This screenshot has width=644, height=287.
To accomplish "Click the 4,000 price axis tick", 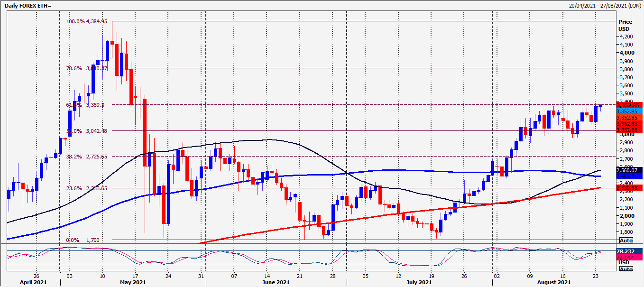I will 626,53.
